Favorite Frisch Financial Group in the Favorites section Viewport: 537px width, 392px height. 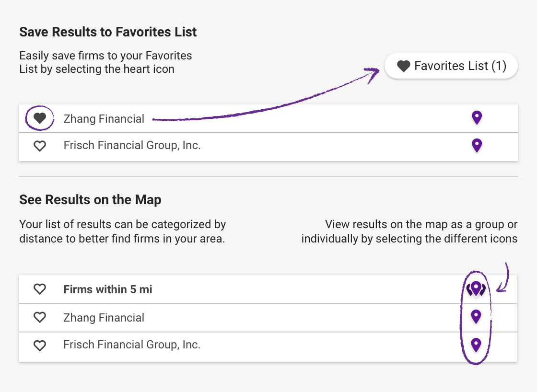tap(40, 146)
